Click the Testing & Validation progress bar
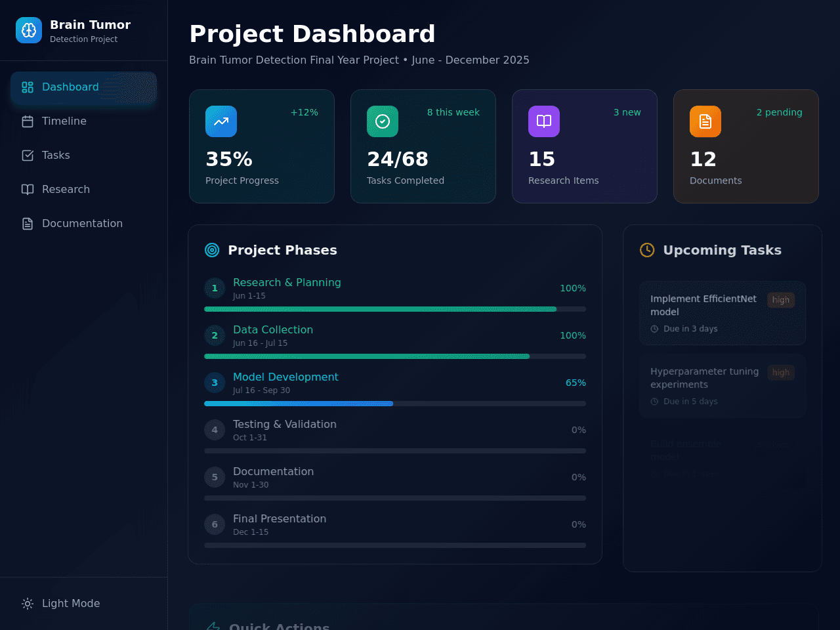Screen dimensions: 840x630 coord(395,451)
